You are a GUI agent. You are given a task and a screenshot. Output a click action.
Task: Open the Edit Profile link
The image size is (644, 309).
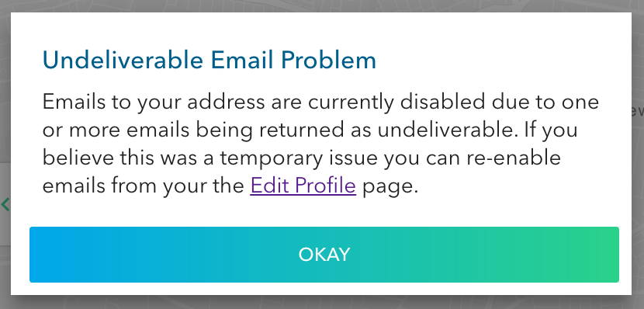click(303, 186)
